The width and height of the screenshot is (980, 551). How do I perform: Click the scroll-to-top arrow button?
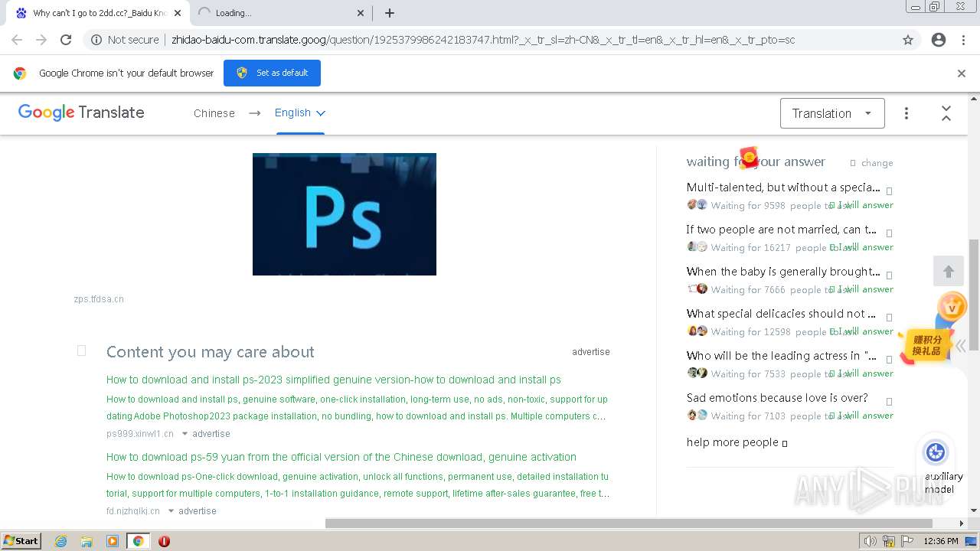(949, 272)
